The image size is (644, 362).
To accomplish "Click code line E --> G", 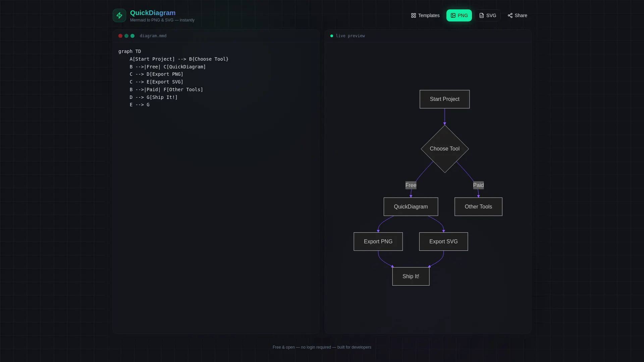I will point(140,105).
